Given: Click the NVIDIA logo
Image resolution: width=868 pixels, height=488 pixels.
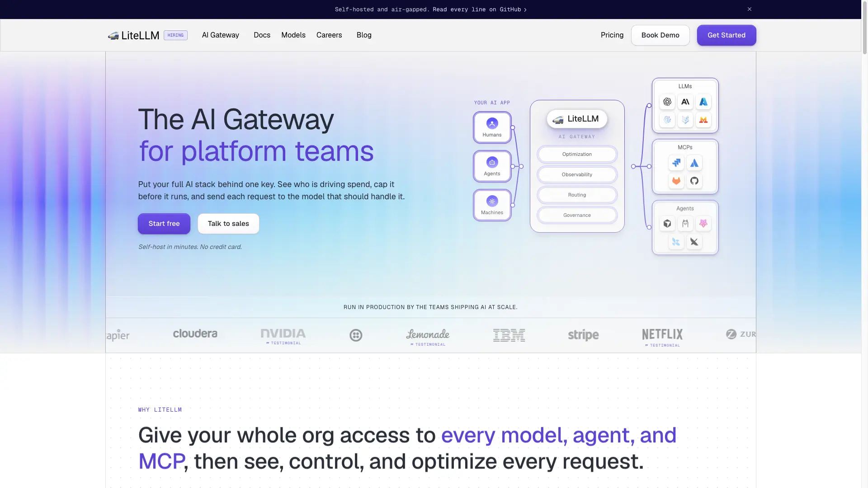Looking at the screenshot, I should coord(283,333).
